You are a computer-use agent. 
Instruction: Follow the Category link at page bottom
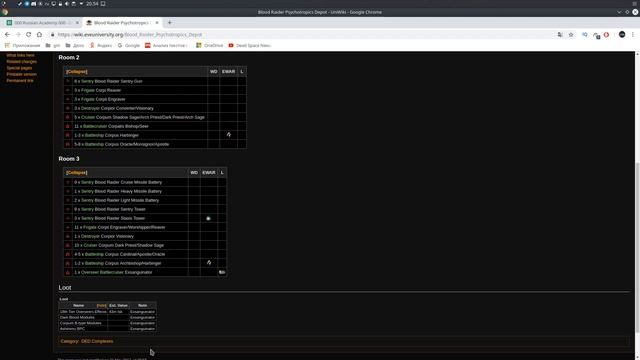(x=69, y=341)
